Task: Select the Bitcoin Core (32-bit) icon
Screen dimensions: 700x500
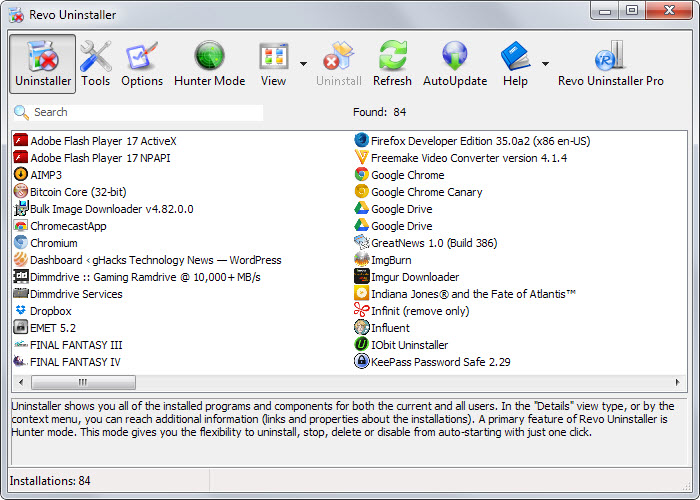Action: [x=21, y=192]
